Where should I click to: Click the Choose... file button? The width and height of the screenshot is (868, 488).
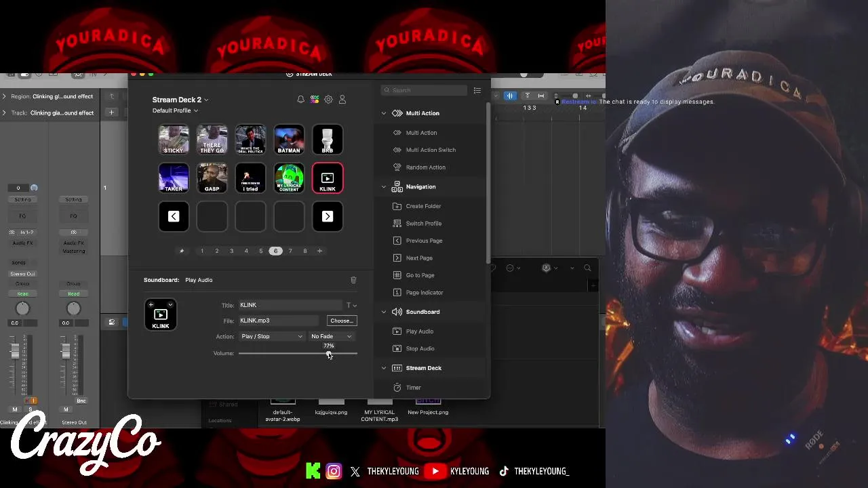point(341,321)
